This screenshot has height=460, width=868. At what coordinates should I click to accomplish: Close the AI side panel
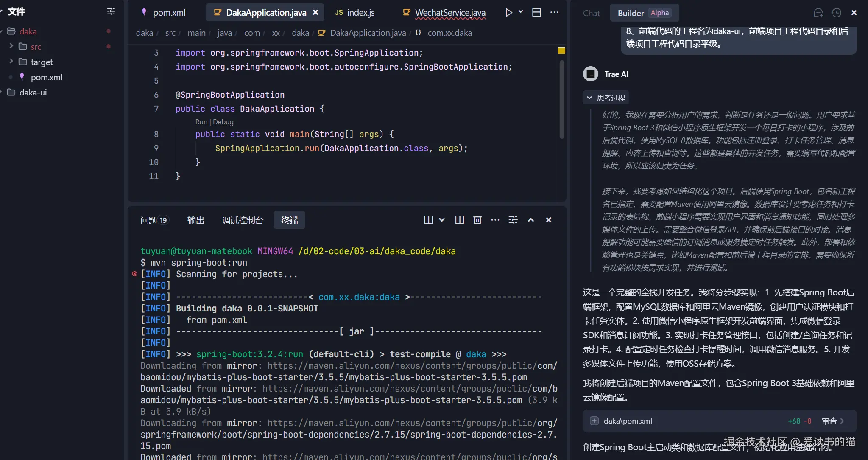(854, 13)
